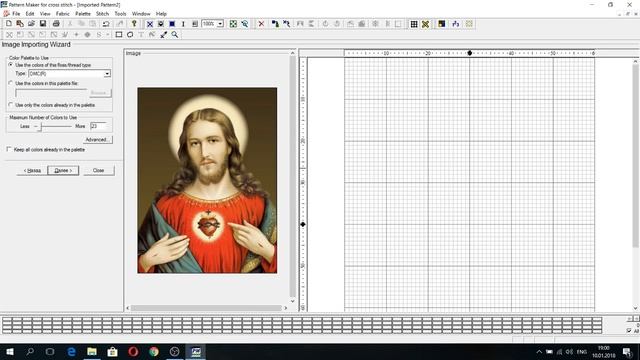Open the Tools menu
The height and width of the screenshot is (360, 640).
tap(120, 13)
